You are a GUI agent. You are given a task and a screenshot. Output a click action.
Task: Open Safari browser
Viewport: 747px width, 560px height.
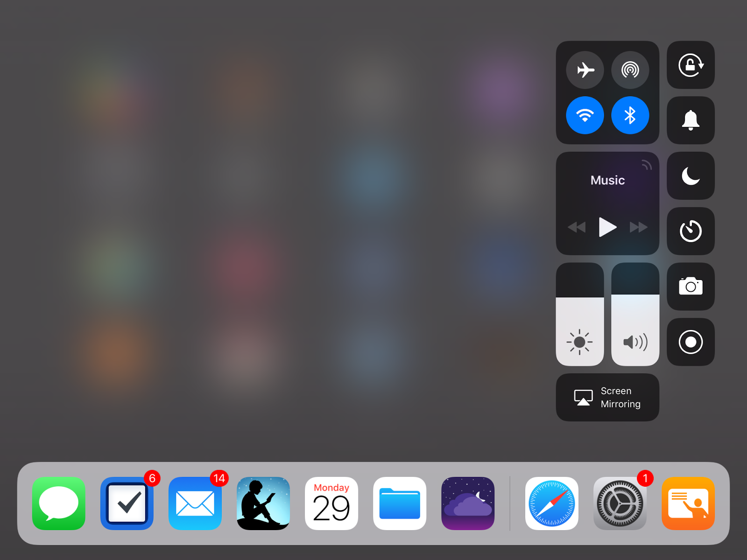click(552, 504)
